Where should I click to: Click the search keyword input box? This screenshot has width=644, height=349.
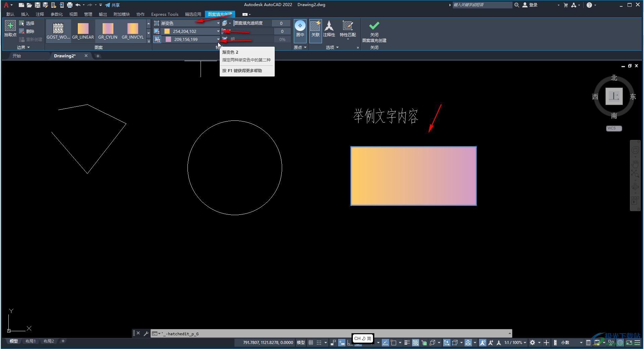[482, 5]
